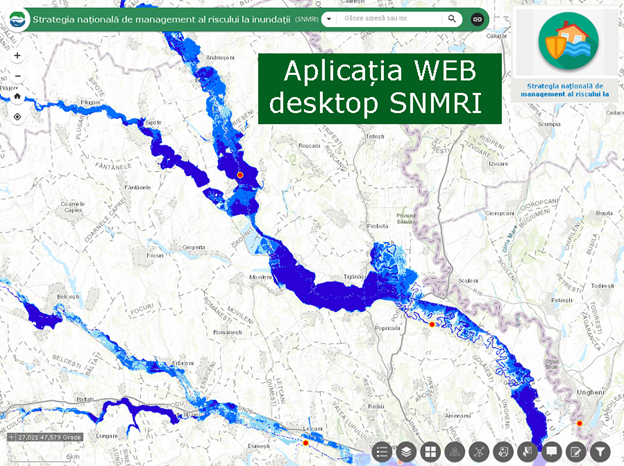The image size is (624, 466).
Task: Open the comment bubble widget
Action: (551, 452)
